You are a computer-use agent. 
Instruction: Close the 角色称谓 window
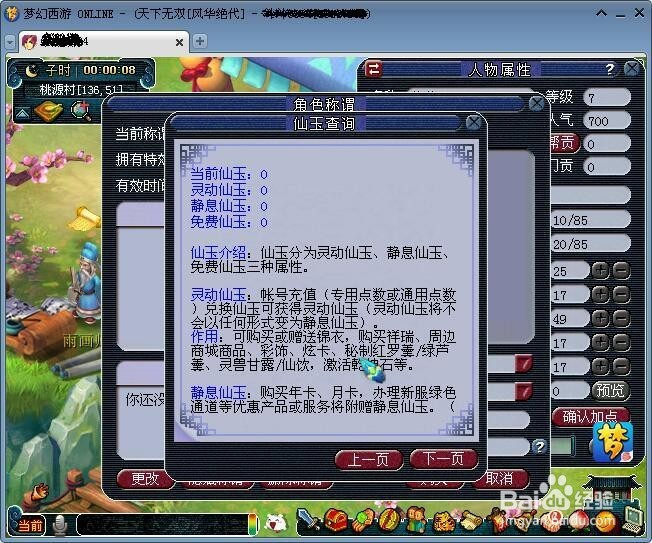pos(536,103)
